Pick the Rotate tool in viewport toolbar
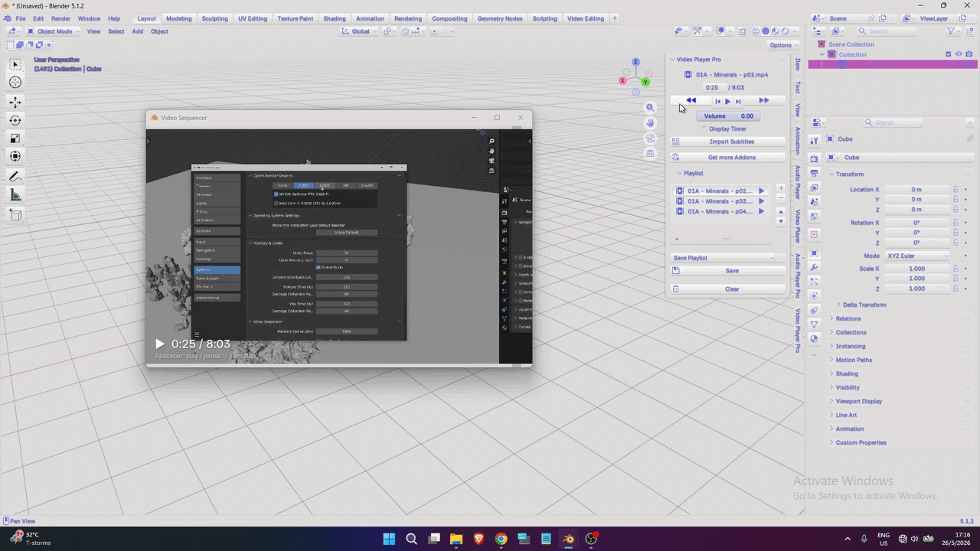This screenshot has width=980, height=551. (x=15, y=120)
